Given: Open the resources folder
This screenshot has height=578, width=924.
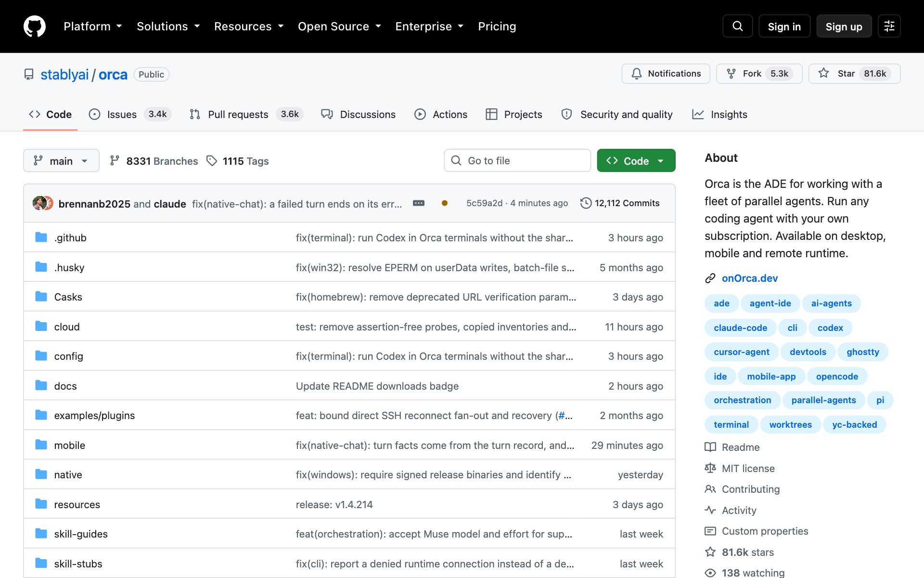Looking at the screenshot, I should (77, 504).
